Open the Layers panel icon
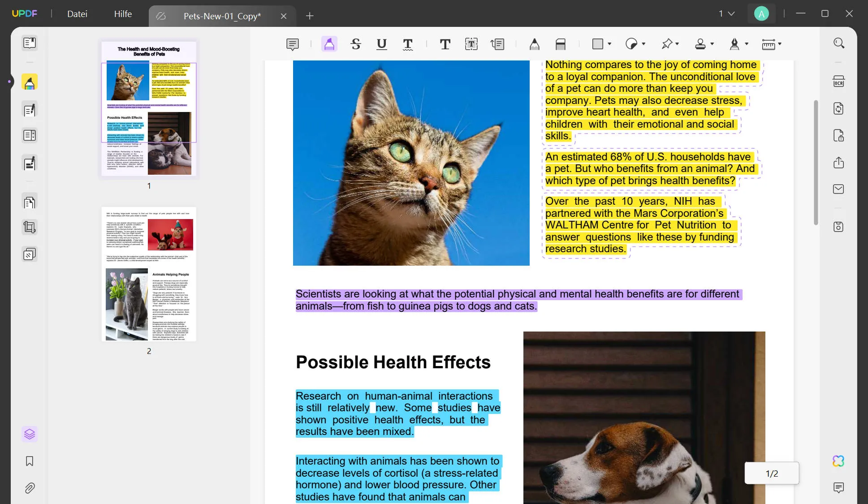868x504 pixels. (30, 434)
